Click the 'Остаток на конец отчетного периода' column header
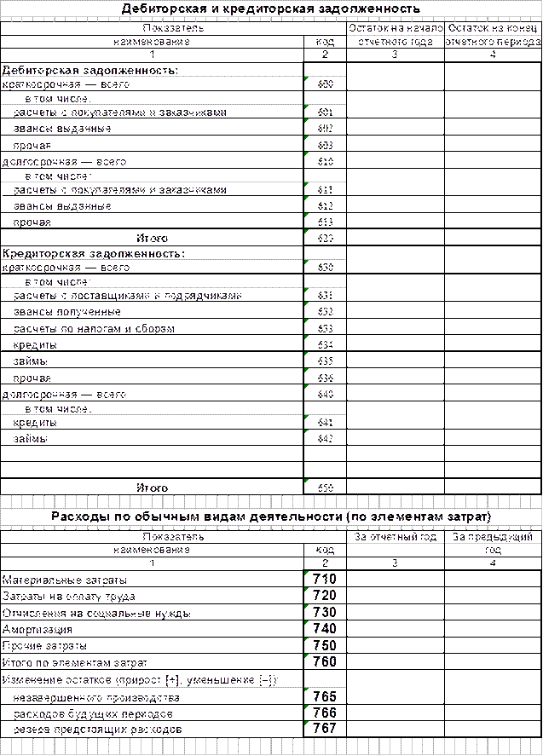Viewport: 543px width, 756px height. click(493, 35)
